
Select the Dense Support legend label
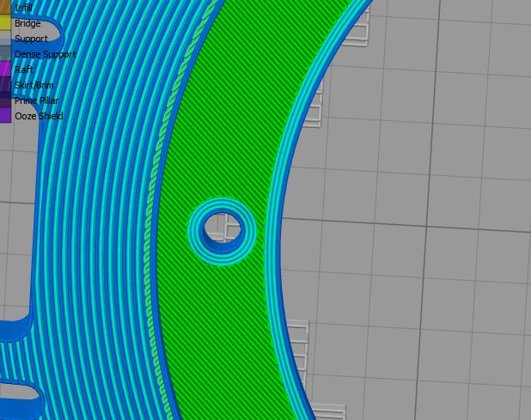tap(45, 54)
